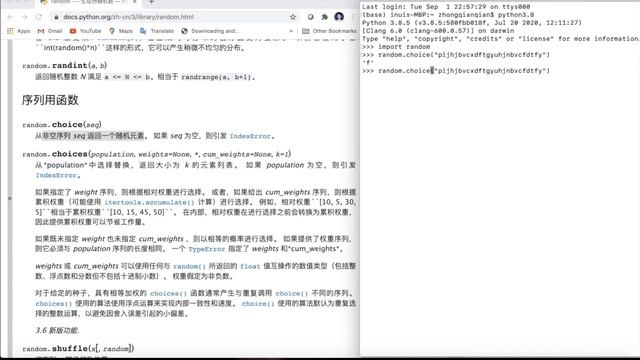
Task: Click the randrange(a, b+1) code text
Action: (216, 77)
